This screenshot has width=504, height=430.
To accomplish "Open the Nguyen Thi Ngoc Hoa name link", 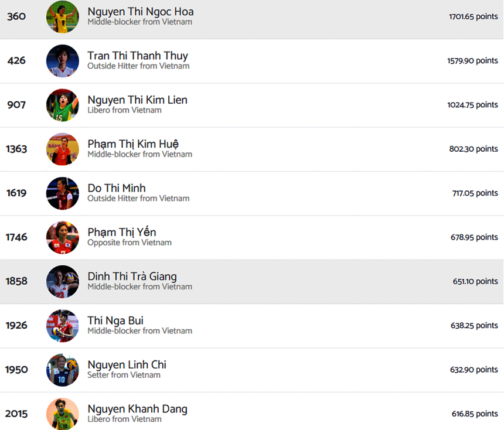I will (x=141, y=12).
